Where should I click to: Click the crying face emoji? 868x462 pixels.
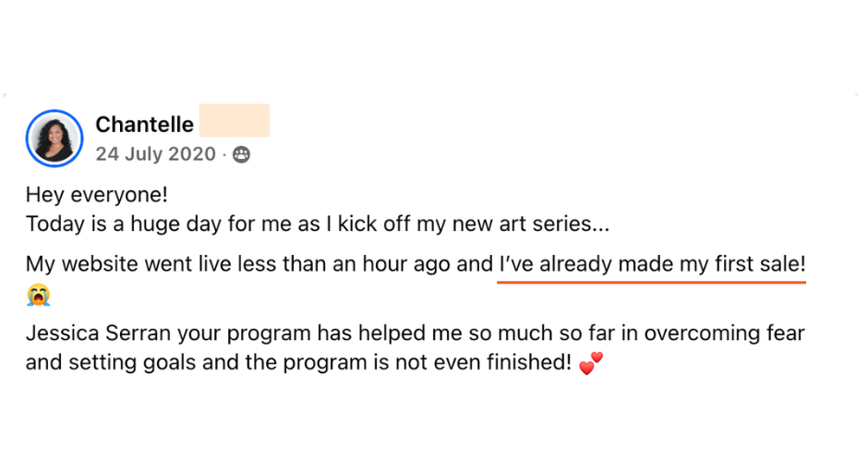(38, 296)
